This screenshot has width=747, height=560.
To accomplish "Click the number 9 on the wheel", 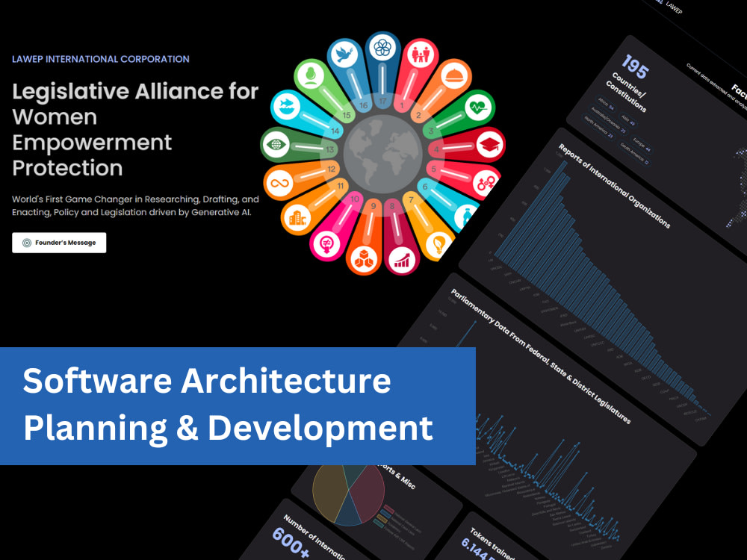I will [x=373, y=206].
